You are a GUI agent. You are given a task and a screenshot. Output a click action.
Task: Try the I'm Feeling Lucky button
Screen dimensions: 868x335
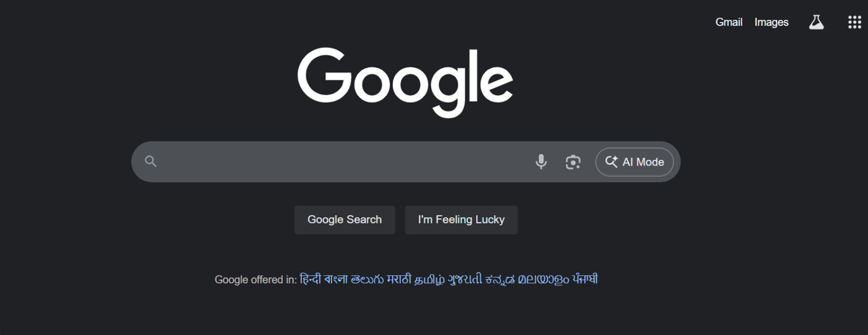(461, 219)
